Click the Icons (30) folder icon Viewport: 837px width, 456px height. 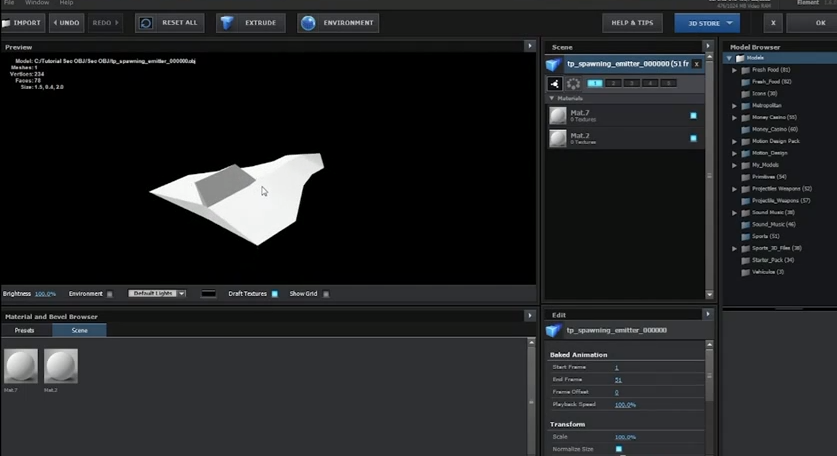pos(746,93)
